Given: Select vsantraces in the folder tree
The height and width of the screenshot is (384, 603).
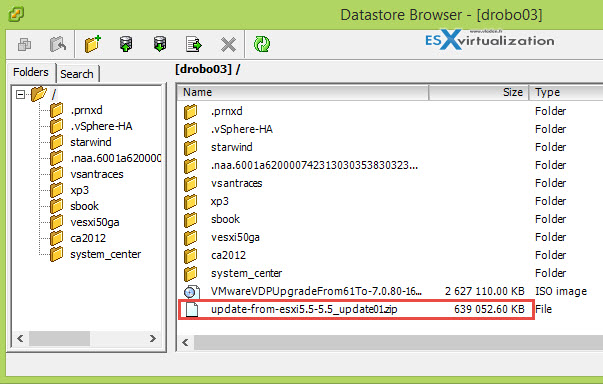Looking at the screenshot, I should click(x=97, y=175).
